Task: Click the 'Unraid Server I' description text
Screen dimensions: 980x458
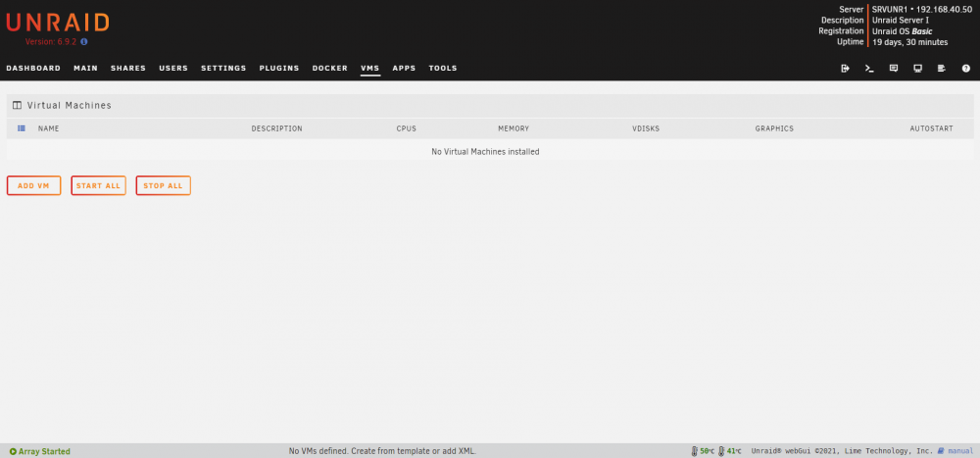Action: click(x=900, y=20)
